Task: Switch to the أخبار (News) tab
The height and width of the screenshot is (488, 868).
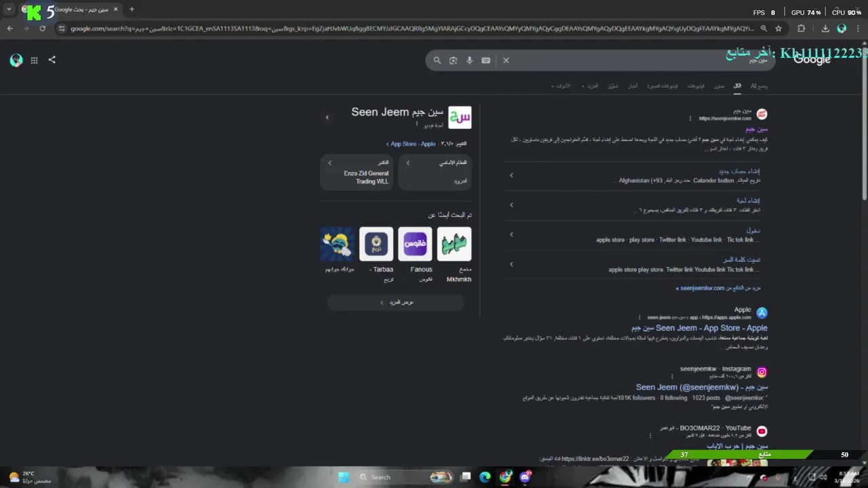Action: (632, 86)
